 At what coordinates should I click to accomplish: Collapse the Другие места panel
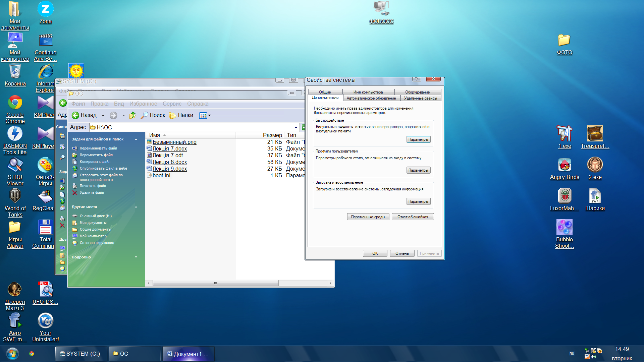pos(136,207)
